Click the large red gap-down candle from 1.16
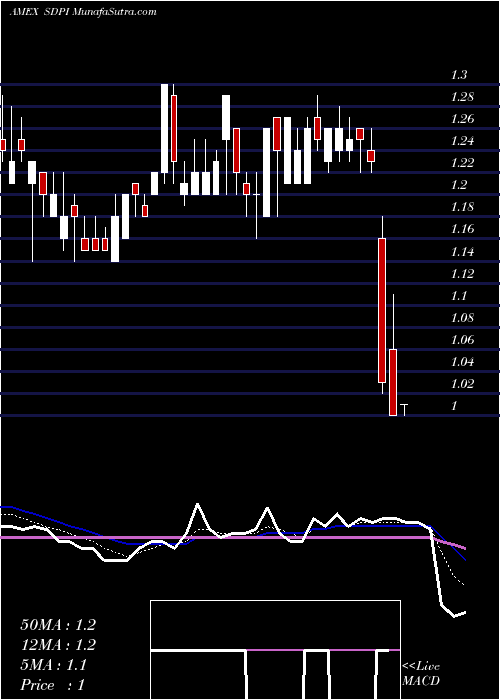 [382, 310]
